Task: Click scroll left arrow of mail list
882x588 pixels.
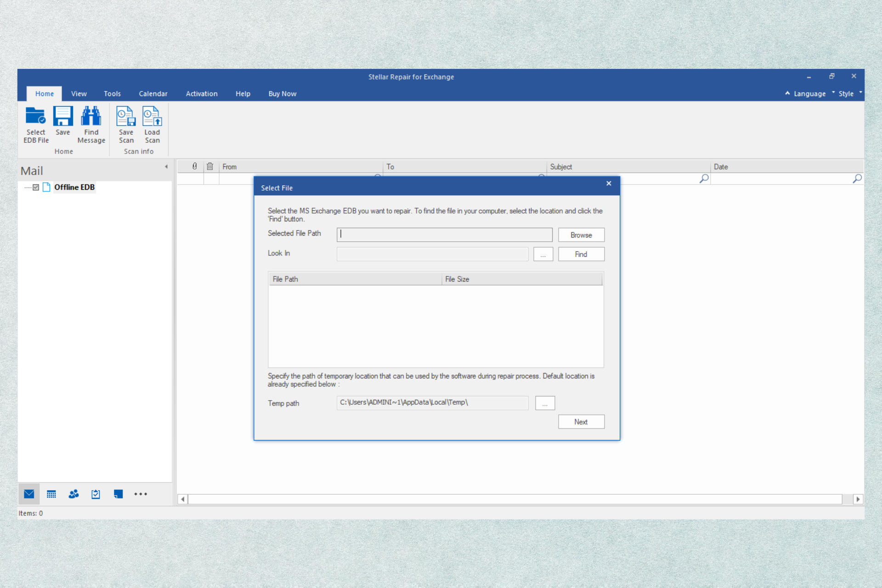Action: click(x=183, y=499)
